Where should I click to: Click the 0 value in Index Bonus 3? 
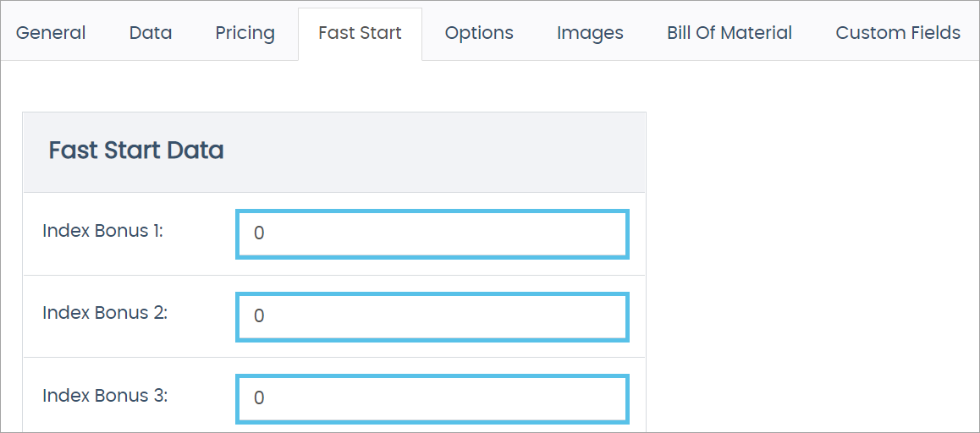tap(259, 398)
